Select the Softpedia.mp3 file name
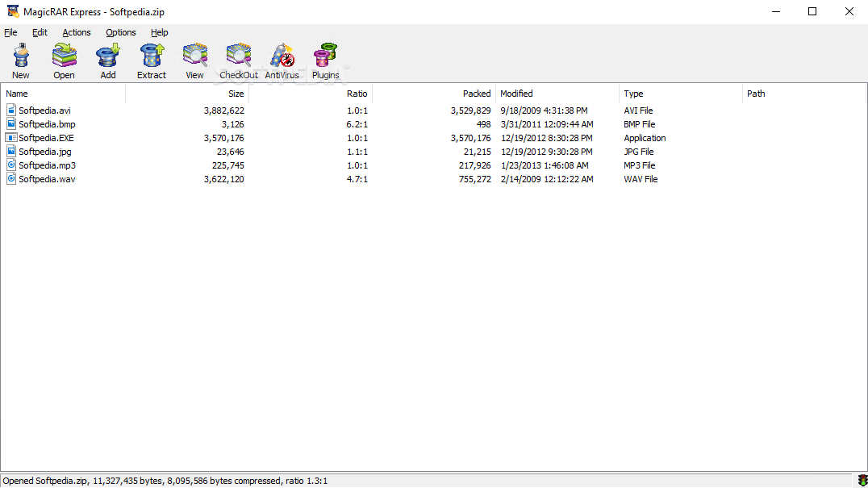The width and height of the screenshot is (868, 488). click(x=47, y=165)
